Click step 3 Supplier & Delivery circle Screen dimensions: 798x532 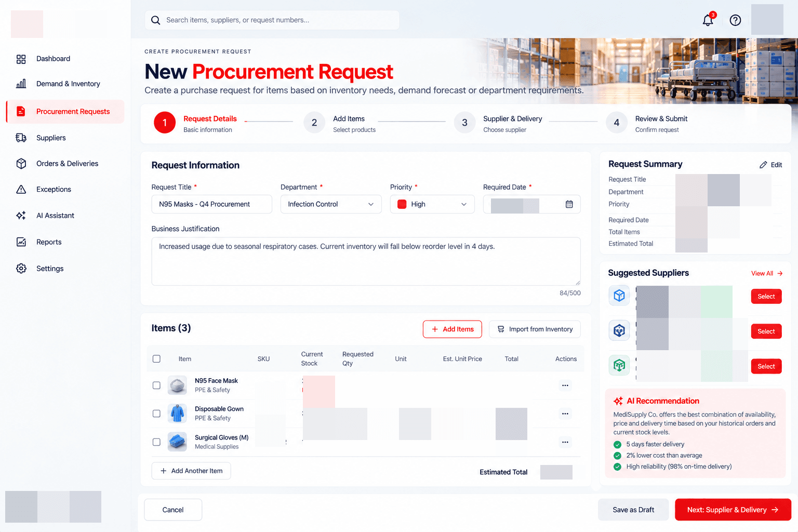(464, 123)
